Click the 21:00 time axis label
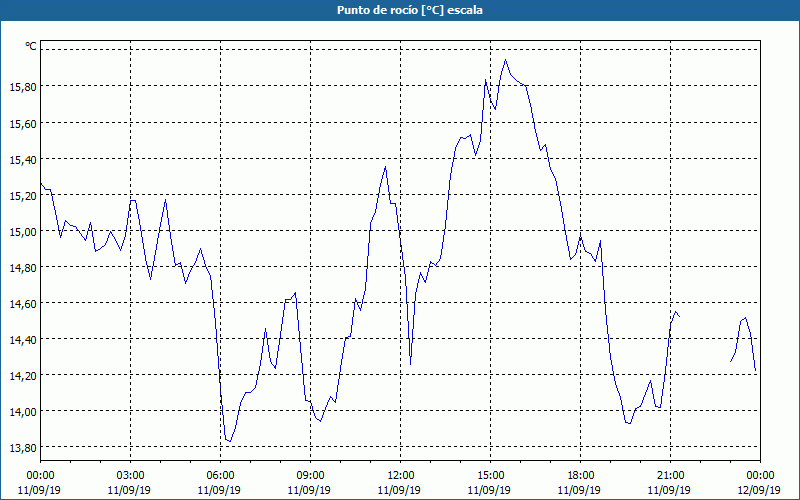This screenshot has width=800, height=500. 670,476
